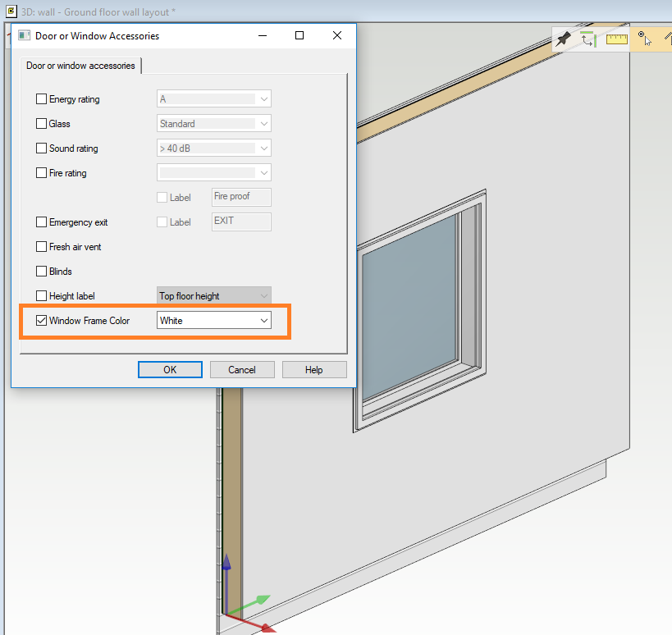The height and width of the screenshot is (635, 672).
Task: Click the Door or Window Accessories dialog icon
Action: coord(25,35)
